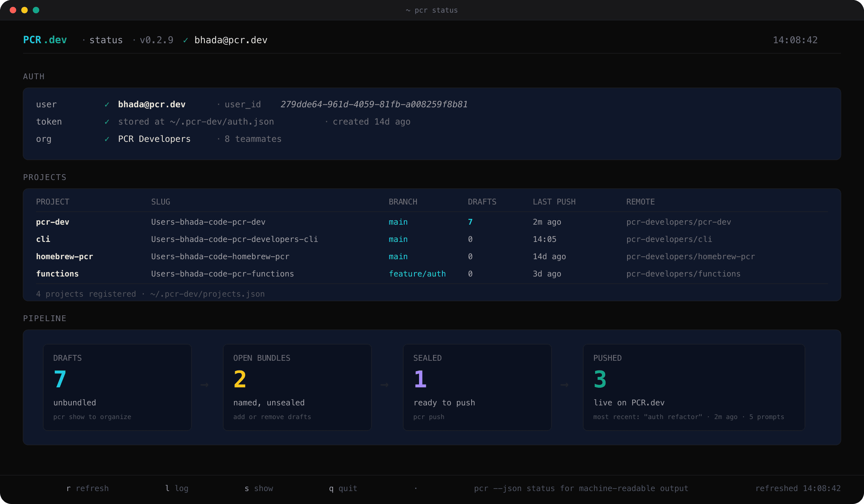
Task: Click the LAST PUSH column header
Action: 554,202
